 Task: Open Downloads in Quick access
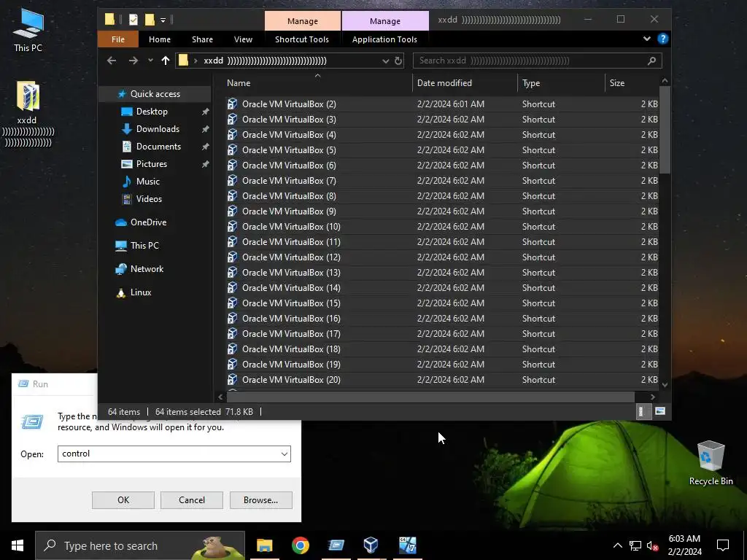pyautogui.click(x=158, y=129)
